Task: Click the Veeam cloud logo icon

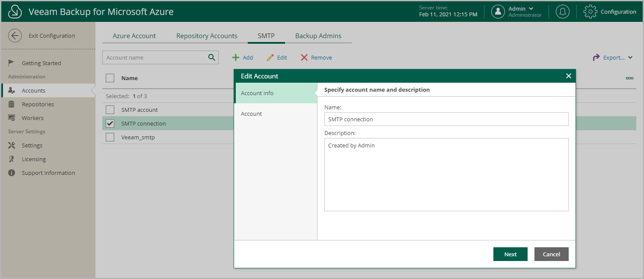Action: pos(15,12)
